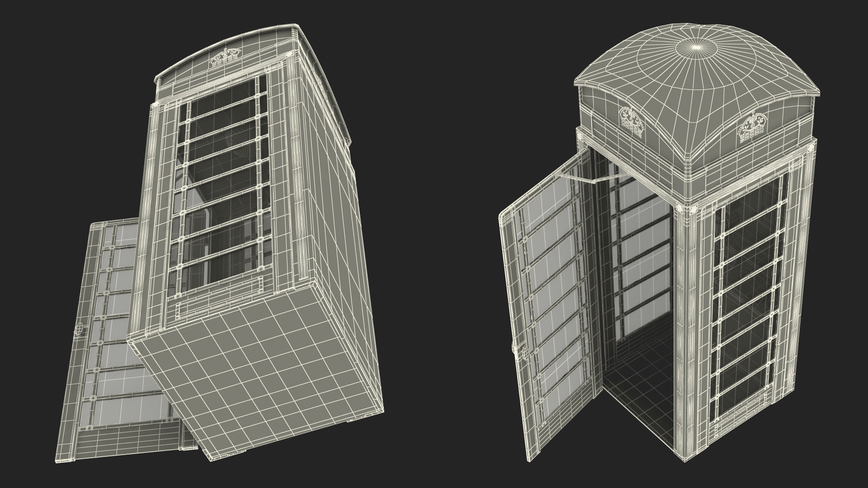Select the domed roof center of right booth
Screen dimensions: 868x488
(x=697, y=47)
